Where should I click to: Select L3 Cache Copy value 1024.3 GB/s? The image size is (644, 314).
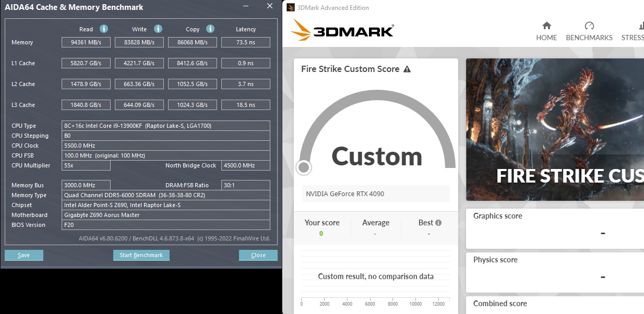click(x=193, y=105)
